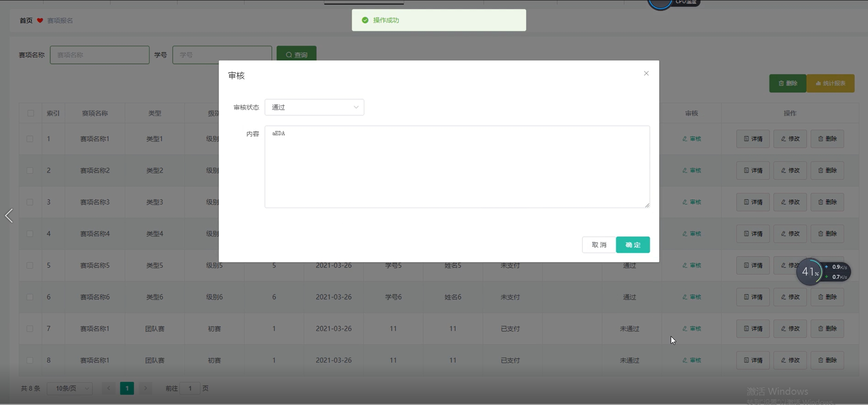The width and height of the screenshot is (868, 405).
Task: Check the checkbox for row 8
Action: (x=30, y=360)
